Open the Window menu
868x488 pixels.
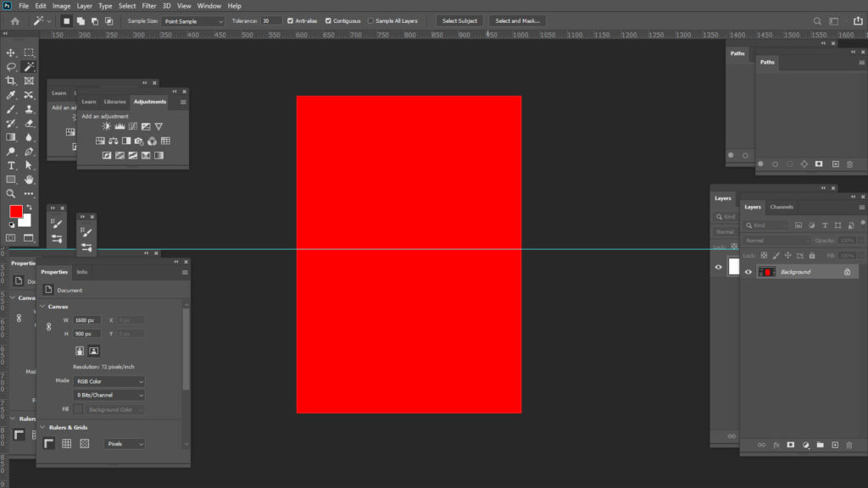coord(209,6)
